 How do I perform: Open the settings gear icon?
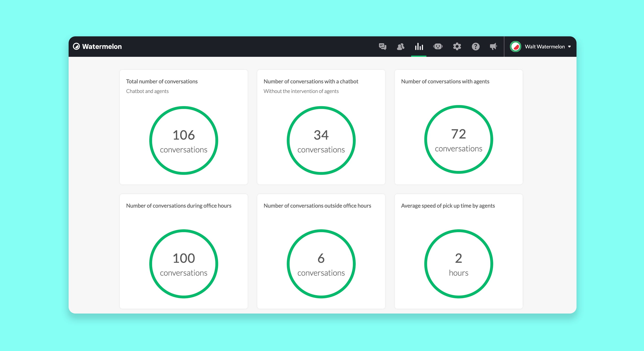coord(457,46)
